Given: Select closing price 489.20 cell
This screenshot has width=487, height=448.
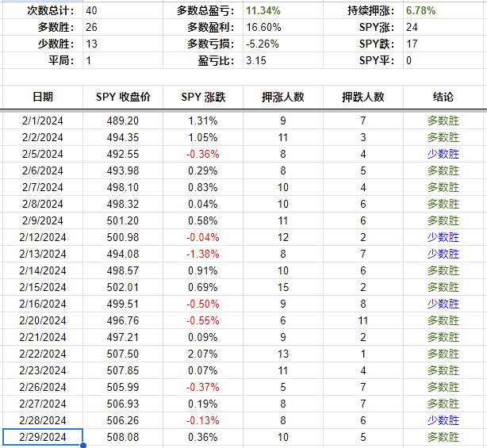Looking at the screenshot, I should pyautogui.click(x=123, y=121).
